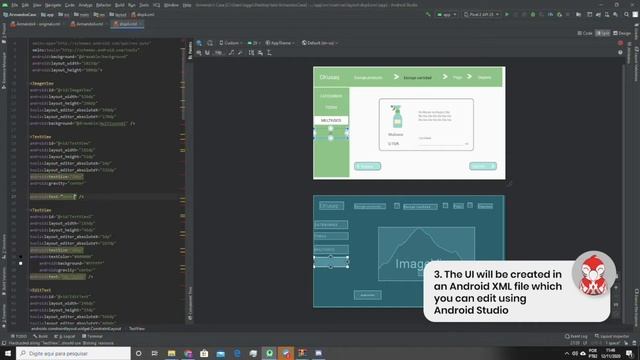Click the Edge browser icon on taskbar
The image size is (640, 360).
pyautogui.click(x=237, y=353)
